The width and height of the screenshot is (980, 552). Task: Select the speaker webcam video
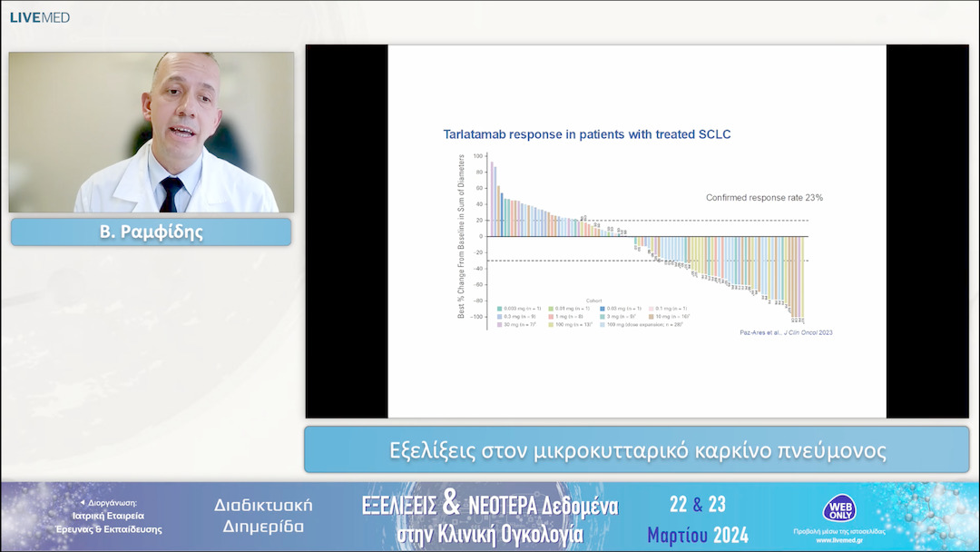152,132
